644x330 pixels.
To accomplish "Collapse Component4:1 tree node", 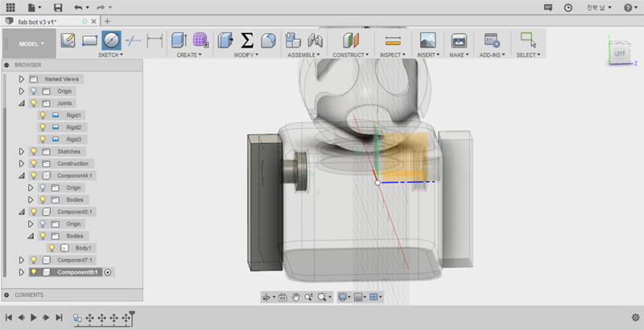I will (22, 175).
